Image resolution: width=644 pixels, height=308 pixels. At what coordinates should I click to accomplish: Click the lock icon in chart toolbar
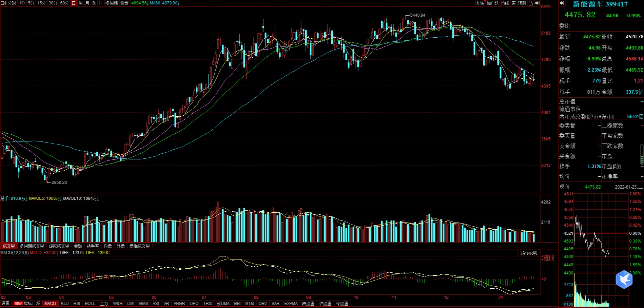[530, 3]
